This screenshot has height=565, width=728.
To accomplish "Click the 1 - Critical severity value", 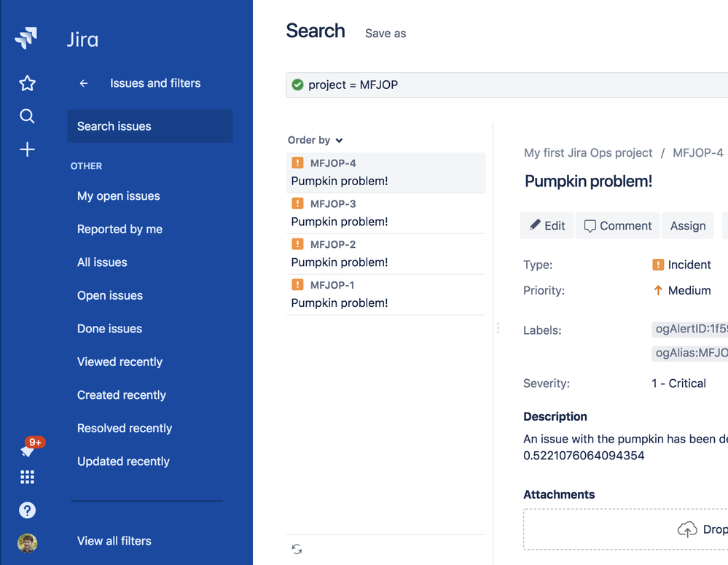I will (x=678, y=383).
